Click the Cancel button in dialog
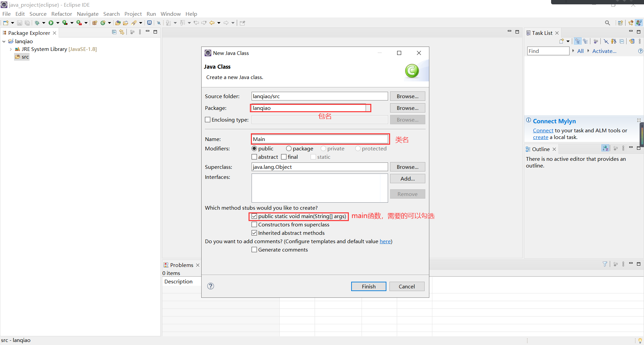Screen dimensions: 644x345 [x=407, y=286]
